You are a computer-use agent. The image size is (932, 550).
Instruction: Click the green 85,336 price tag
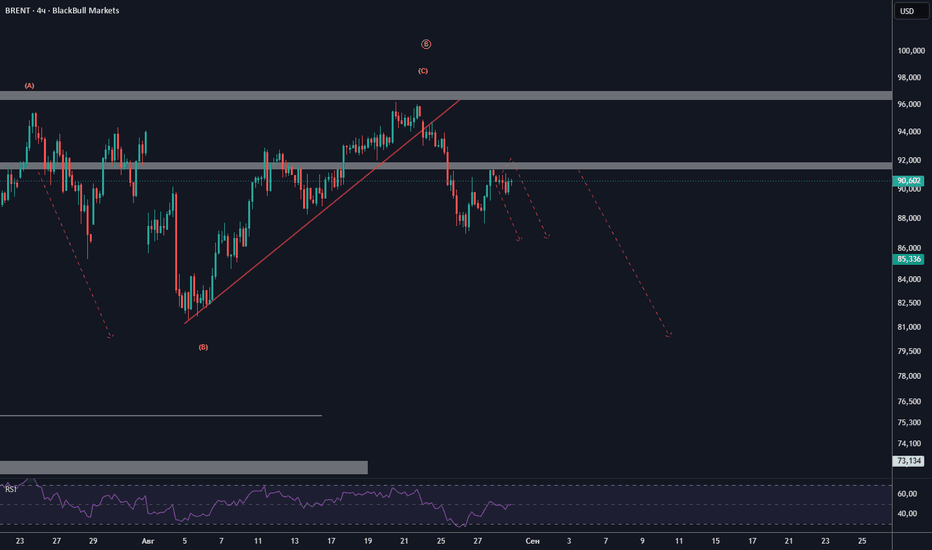pyautogui.click(x=908, y=259)
